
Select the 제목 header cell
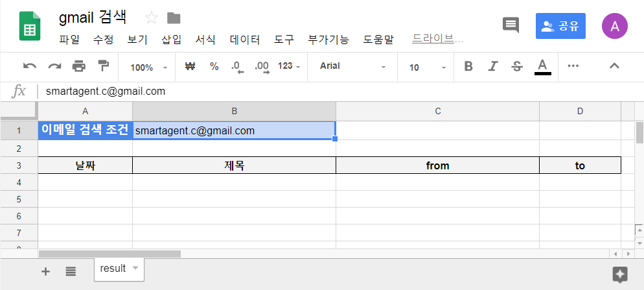(234, 165)
